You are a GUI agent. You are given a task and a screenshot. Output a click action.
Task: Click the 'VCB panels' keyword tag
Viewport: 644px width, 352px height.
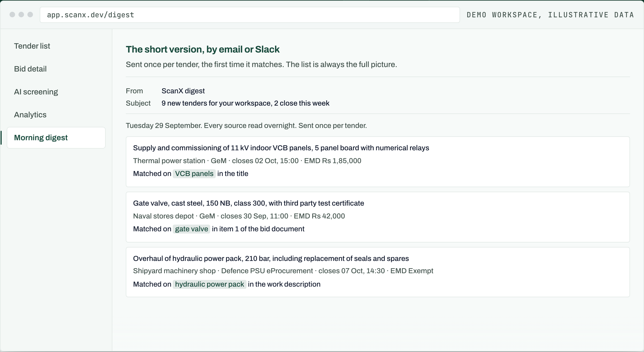[194, 173]
